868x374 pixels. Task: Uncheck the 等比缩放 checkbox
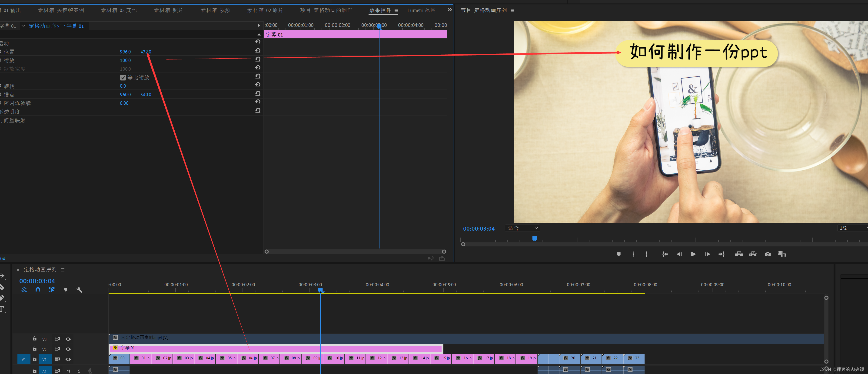click(123, 78)
